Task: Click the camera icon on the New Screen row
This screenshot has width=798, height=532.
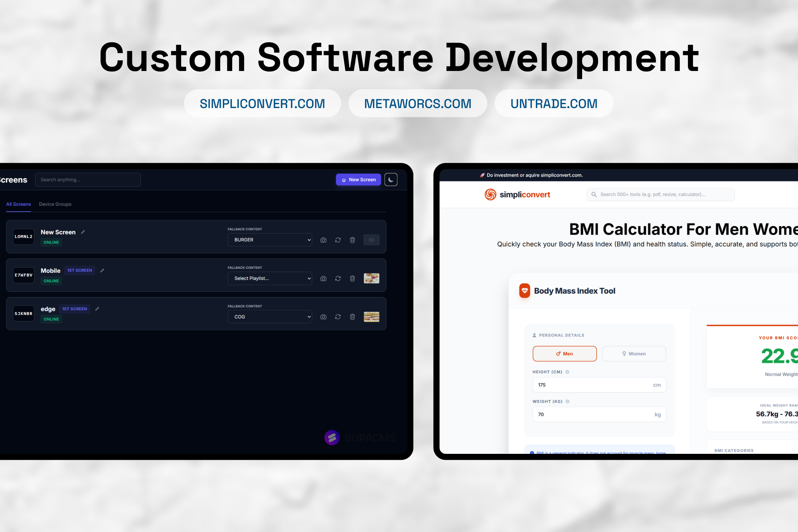Action: point(323,240)
